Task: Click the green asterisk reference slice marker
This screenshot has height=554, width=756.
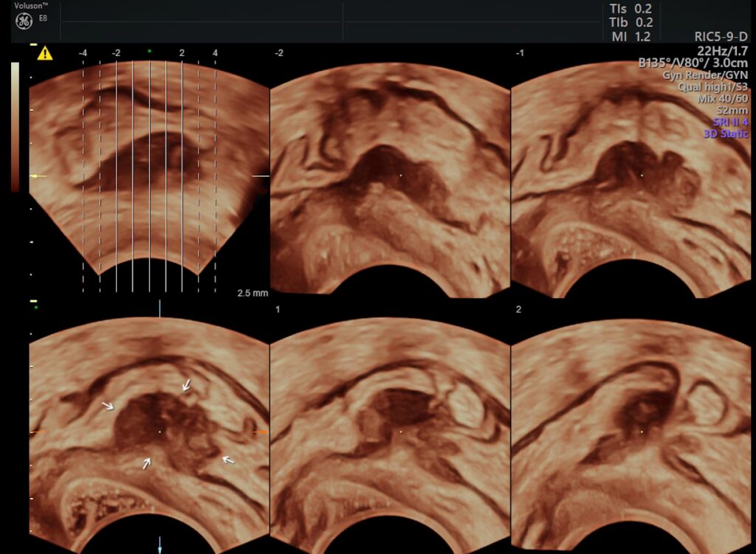Action: coord(149,52)
